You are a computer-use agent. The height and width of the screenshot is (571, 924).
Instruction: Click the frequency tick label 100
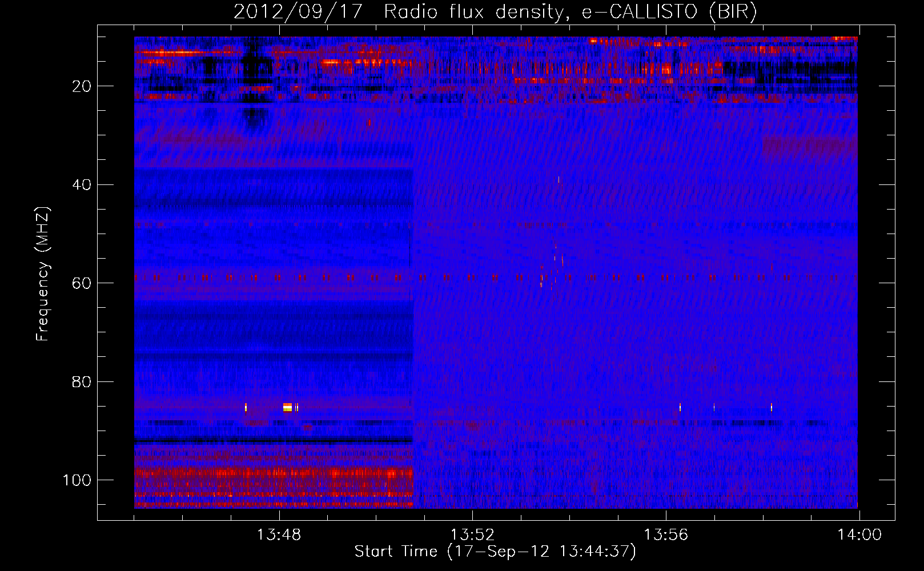(x=78, y=480)
